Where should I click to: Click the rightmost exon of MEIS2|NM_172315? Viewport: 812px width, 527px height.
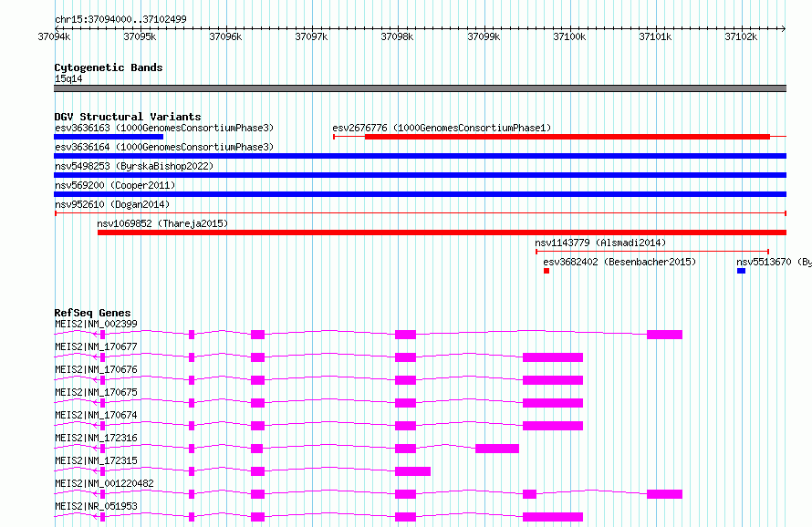412,471
